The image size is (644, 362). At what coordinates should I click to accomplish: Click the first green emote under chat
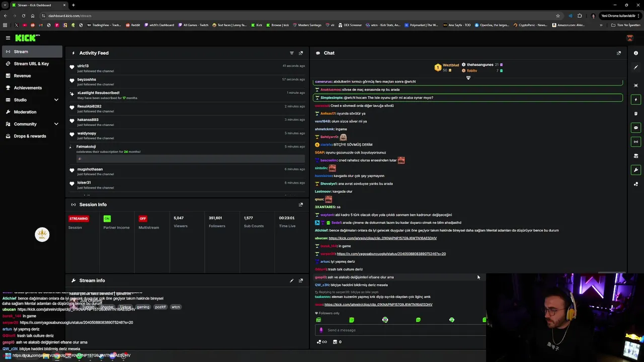318,320
